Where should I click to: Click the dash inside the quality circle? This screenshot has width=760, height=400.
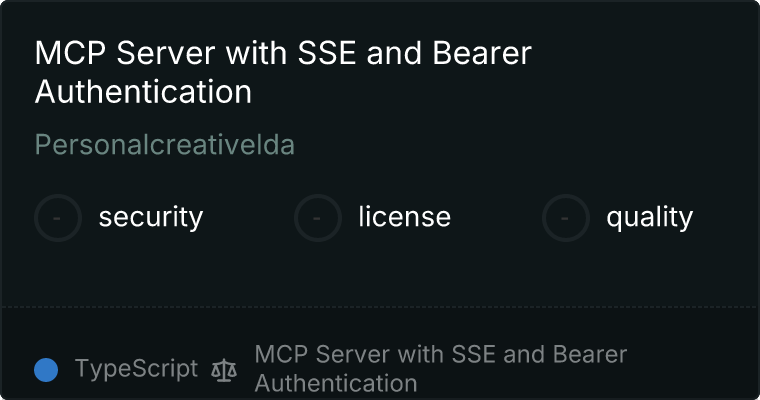click(566, 217)
